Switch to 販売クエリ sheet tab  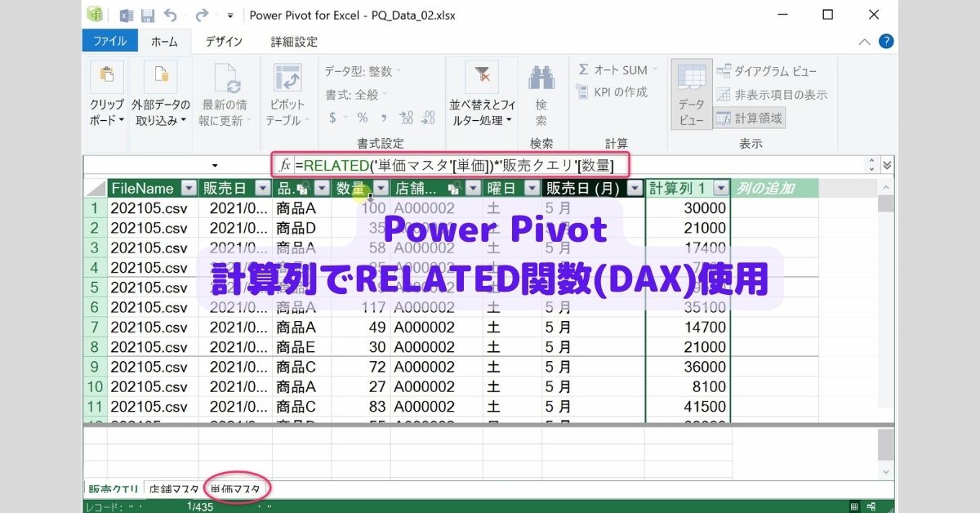tap(113, 489)
